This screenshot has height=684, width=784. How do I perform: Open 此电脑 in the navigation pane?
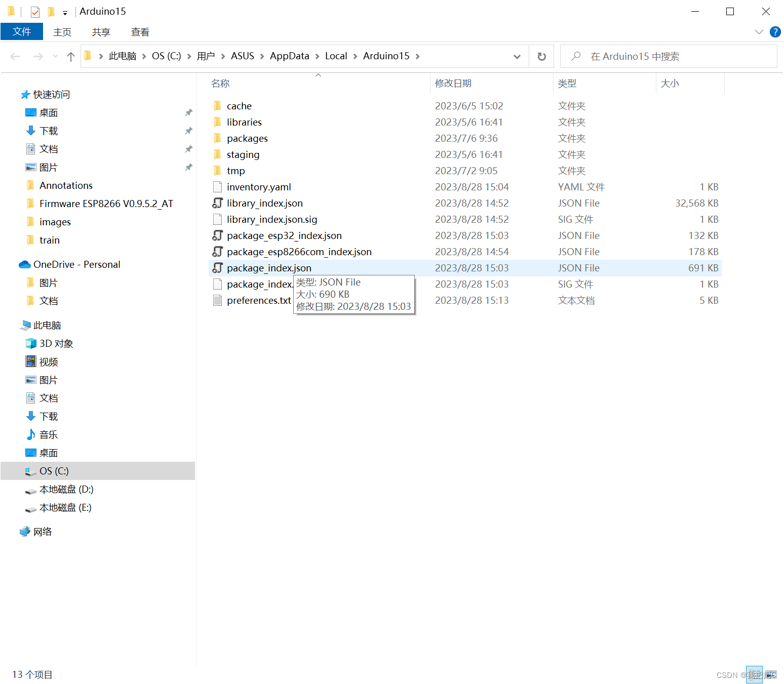pyautogui.click(x=47, y=326)
